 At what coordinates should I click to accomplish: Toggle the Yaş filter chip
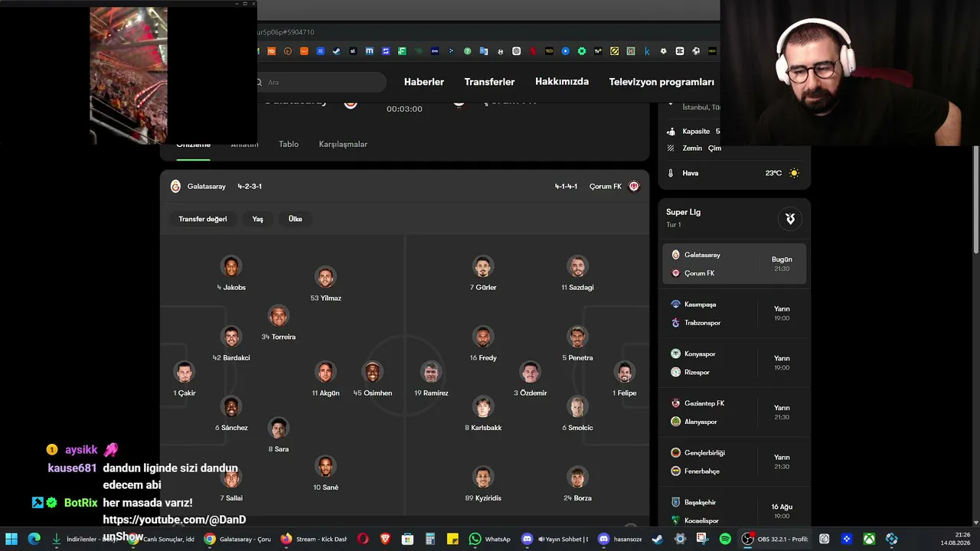click(258, 219)
